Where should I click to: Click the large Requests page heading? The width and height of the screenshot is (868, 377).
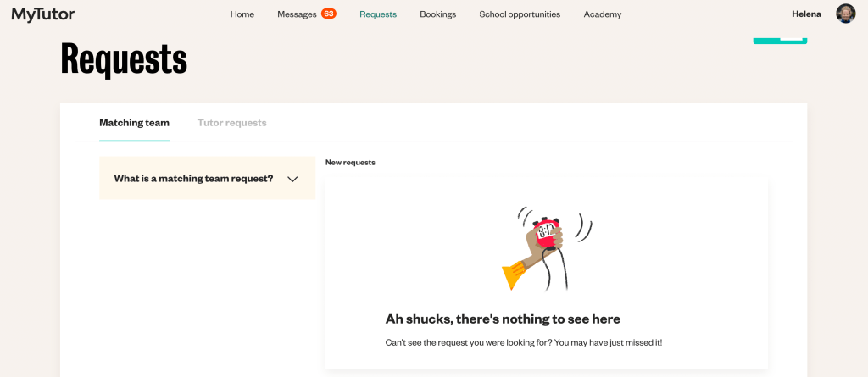tap(124, 59)
